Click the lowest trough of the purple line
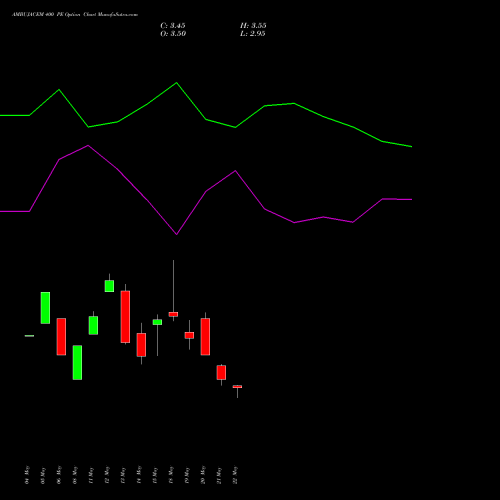 pos(176,234)
